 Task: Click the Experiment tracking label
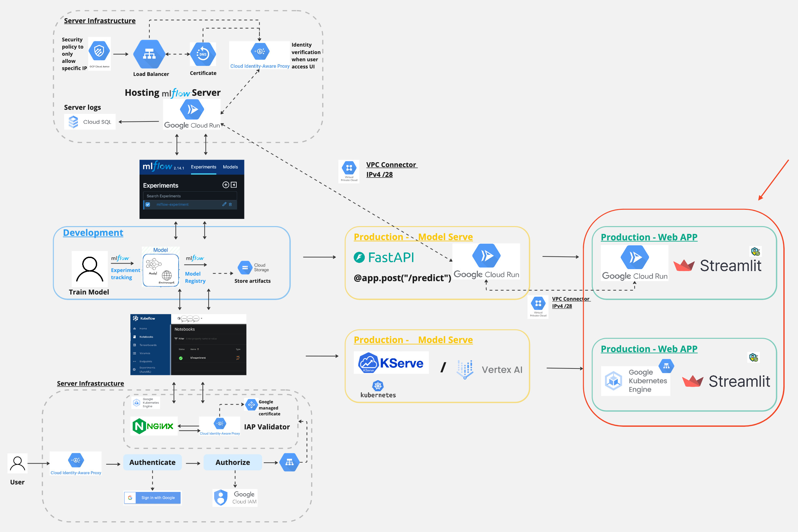point(125,274)
